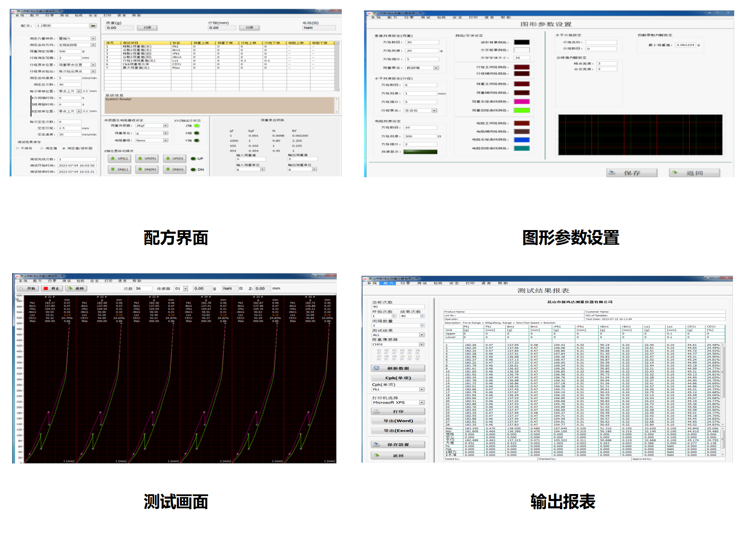Click the magenta 荷重去程曲线 color swatch

pyautogui.click(x=521, y=101)
